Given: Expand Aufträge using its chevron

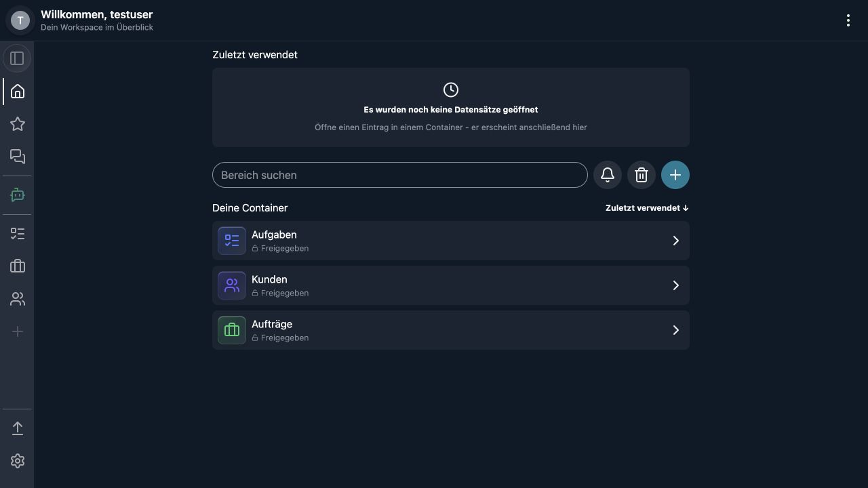Looking at the screenshot, I should coord(675,330).
